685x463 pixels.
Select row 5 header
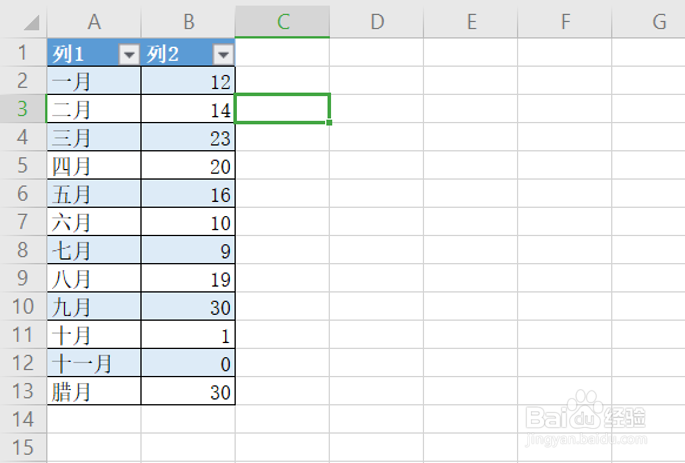click(x=23, y=166)
